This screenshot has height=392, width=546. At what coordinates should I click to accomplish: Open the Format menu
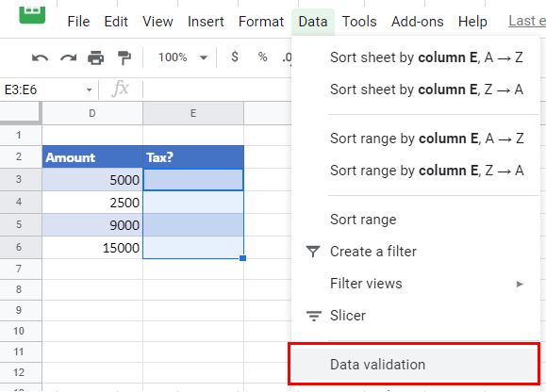coord(261,22)
